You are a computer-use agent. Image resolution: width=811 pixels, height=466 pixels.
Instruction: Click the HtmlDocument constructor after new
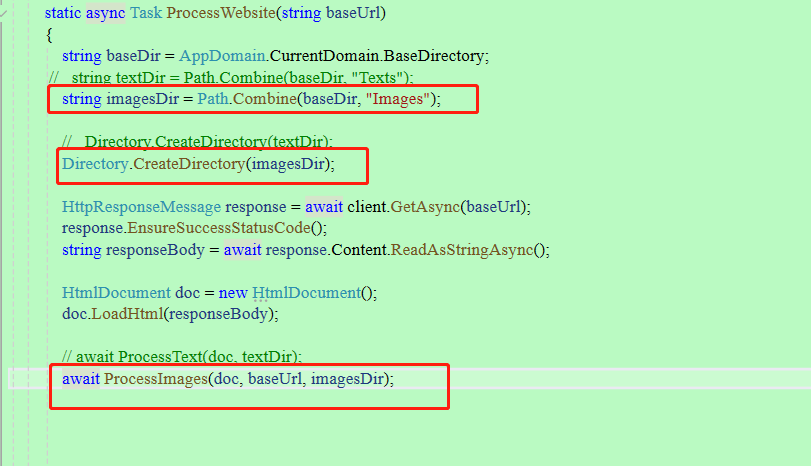306,293
